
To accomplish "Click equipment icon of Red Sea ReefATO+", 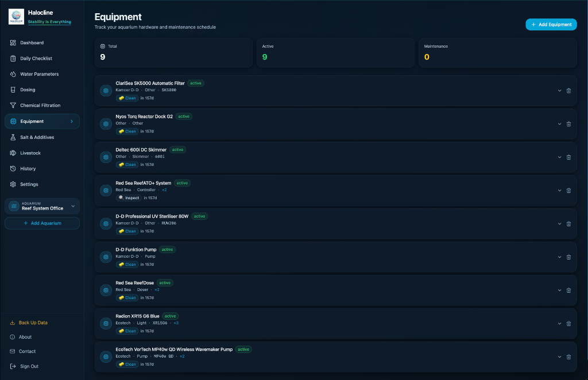I will click(106, 191).
